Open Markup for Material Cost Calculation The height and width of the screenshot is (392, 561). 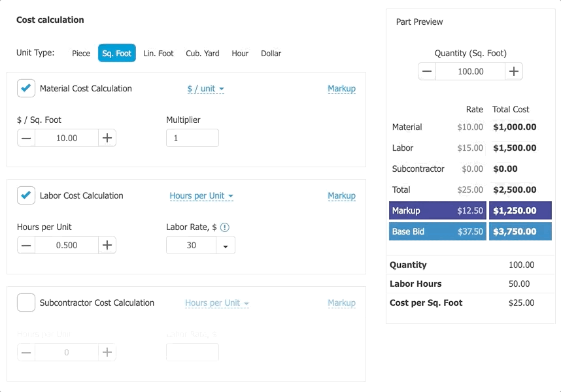(x=341, y=88)
